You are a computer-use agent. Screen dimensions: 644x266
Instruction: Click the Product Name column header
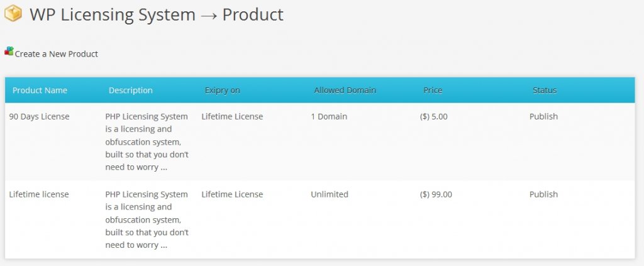click(40, 91)
